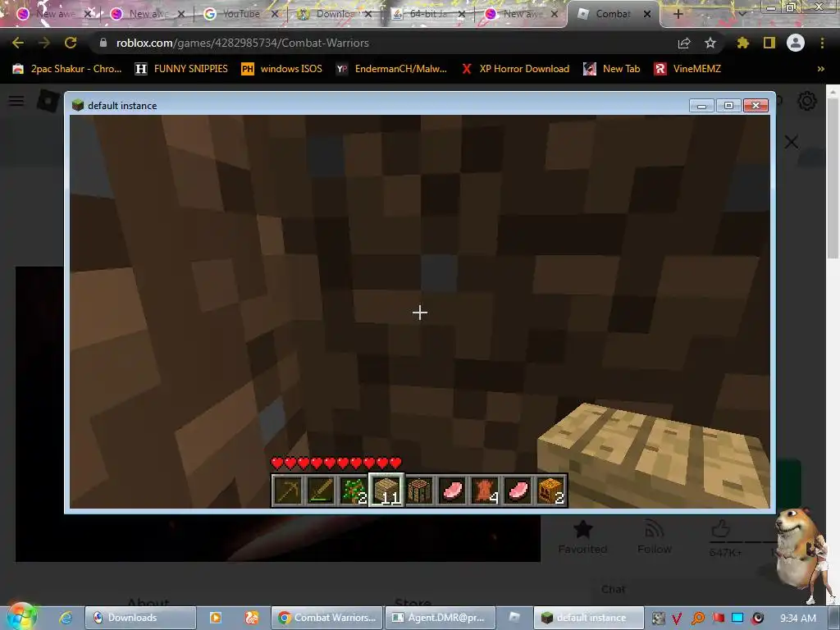The image size is (840, 630).
Task: Switch to default instance taskbar button
Action: pos(588,618)
